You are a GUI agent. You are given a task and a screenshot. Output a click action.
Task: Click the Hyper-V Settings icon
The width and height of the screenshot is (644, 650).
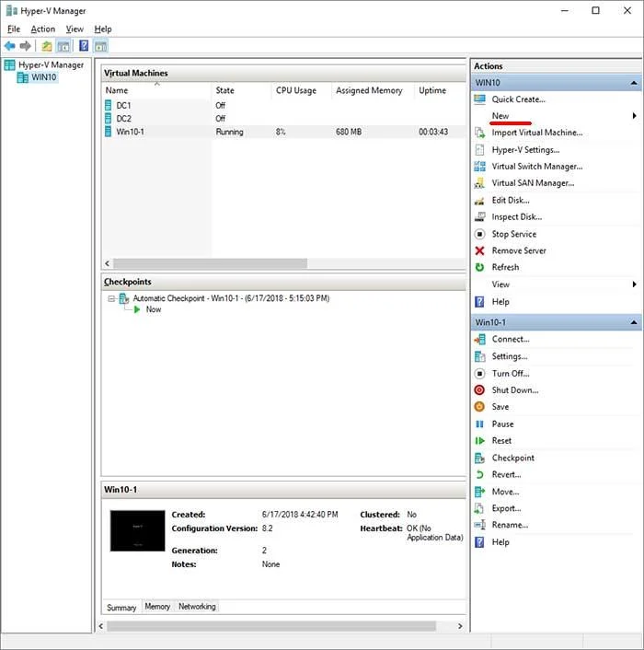(479, 150)
